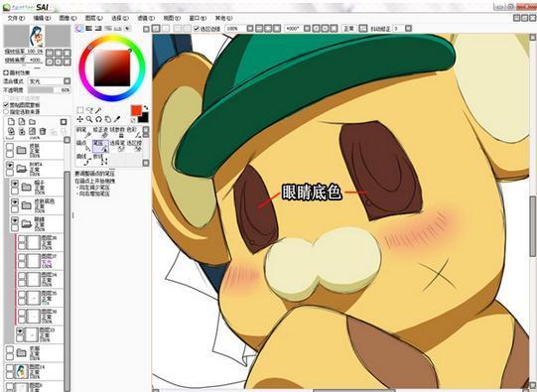The width and height of the screenshot is (537, 392).
Task: Select the Magic Wand tool
Action: [98, 110]
